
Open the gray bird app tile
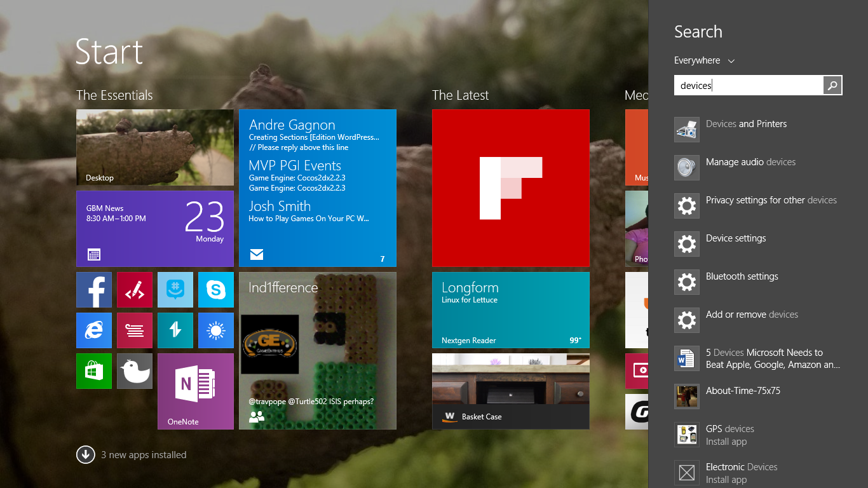tap(135, 371)
